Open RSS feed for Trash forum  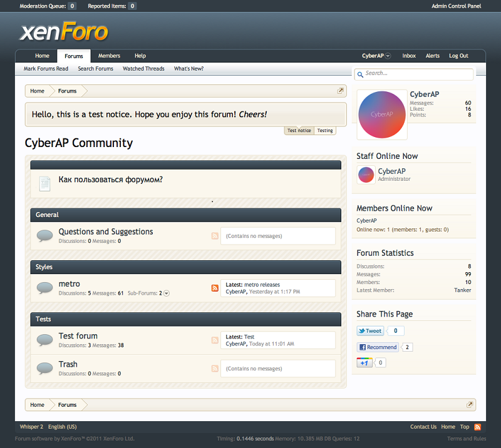[215, 369]
